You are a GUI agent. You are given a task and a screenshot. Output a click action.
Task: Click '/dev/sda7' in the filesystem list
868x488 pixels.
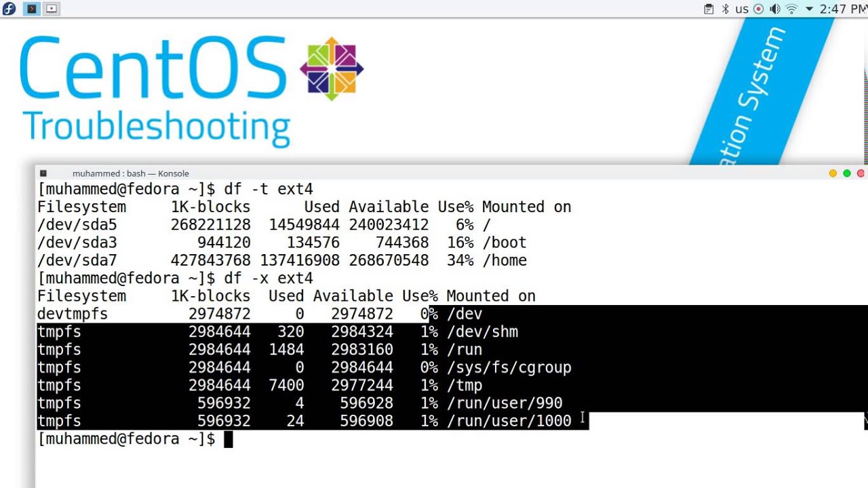click(77, 260)
